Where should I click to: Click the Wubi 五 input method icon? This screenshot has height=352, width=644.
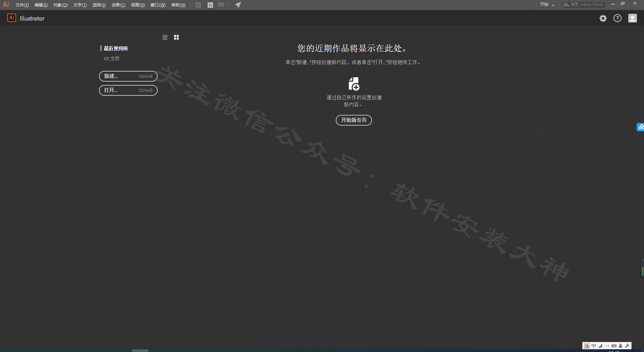click(587, 346)
